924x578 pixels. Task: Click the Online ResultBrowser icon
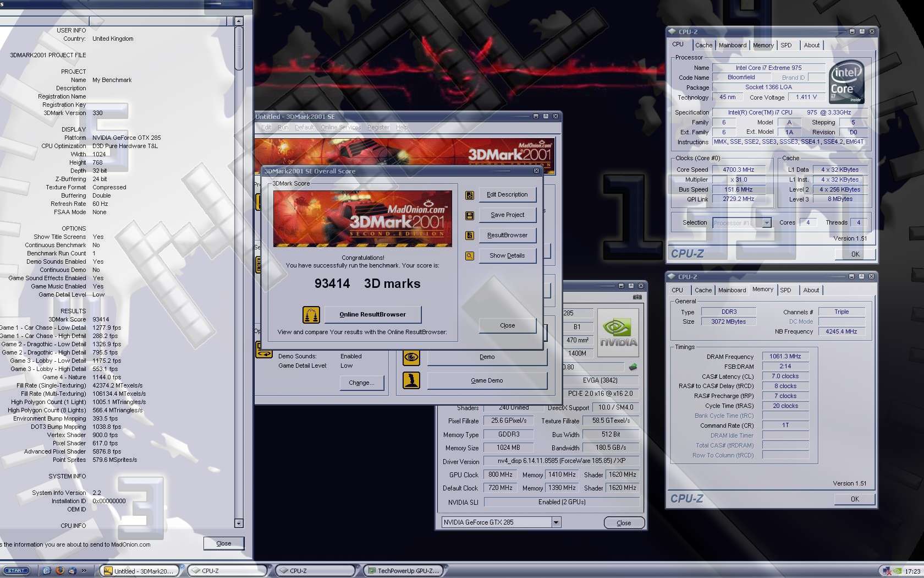point(311,314)
